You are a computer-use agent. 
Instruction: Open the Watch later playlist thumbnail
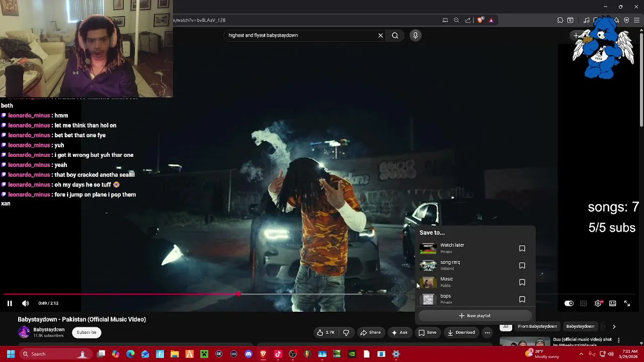428,248
